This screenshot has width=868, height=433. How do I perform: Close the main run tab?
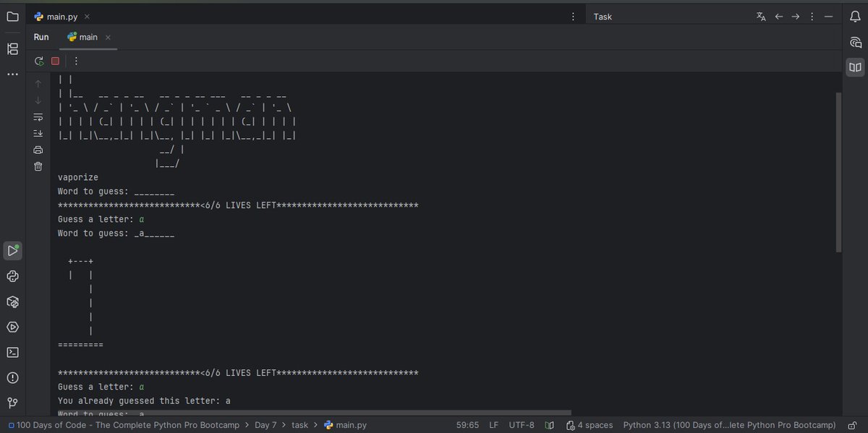[108, 37]
